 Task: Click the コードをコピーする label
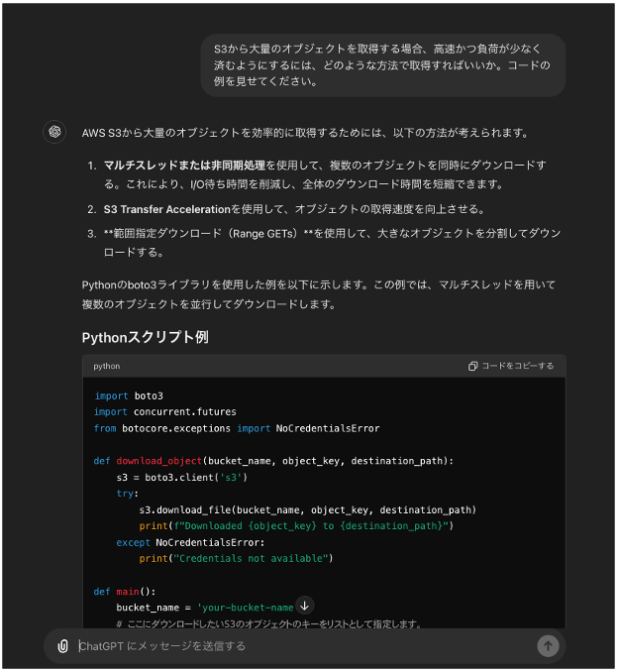point(517,366)
